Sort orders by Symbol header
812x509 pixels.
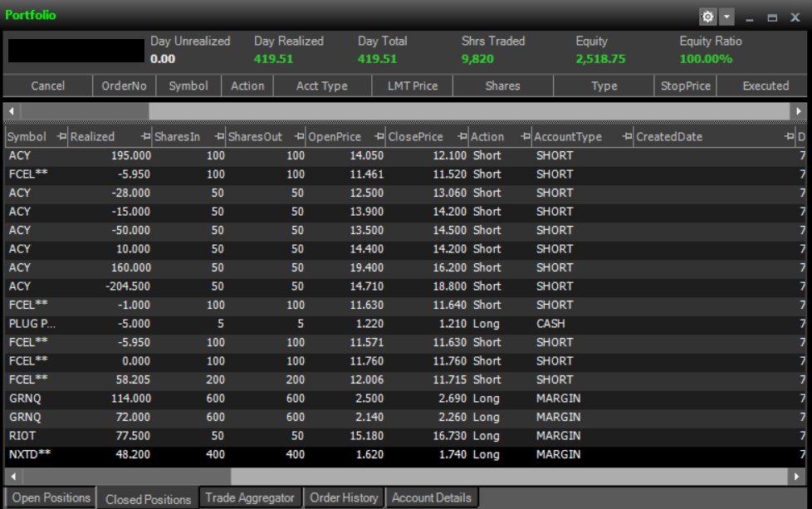(x=188, y=86)
